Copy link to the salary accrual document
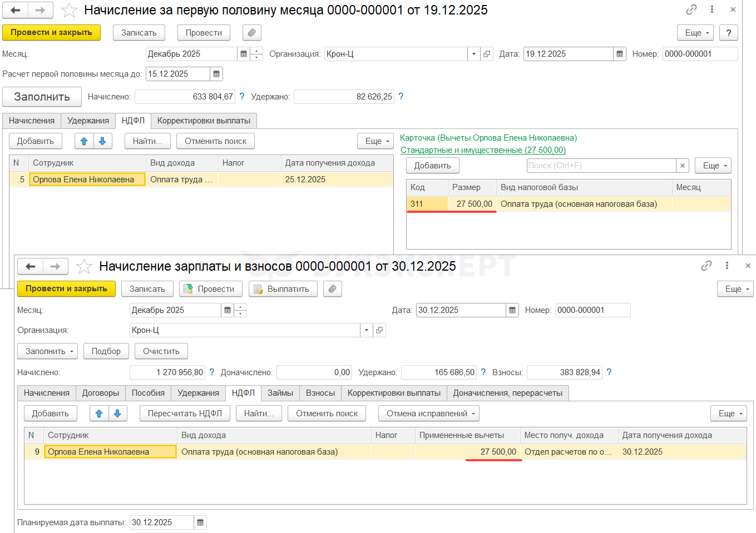 point(706,266)
